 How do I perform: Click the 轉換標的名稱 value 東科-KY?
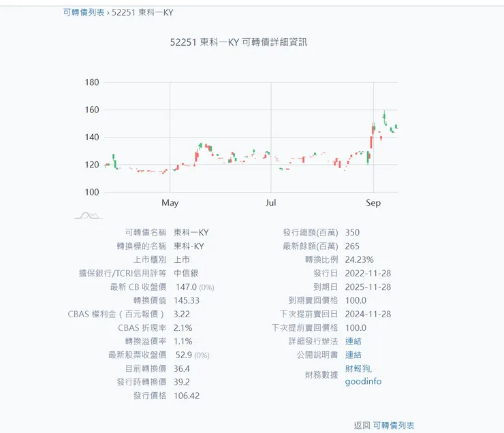[x=189, y=246]
